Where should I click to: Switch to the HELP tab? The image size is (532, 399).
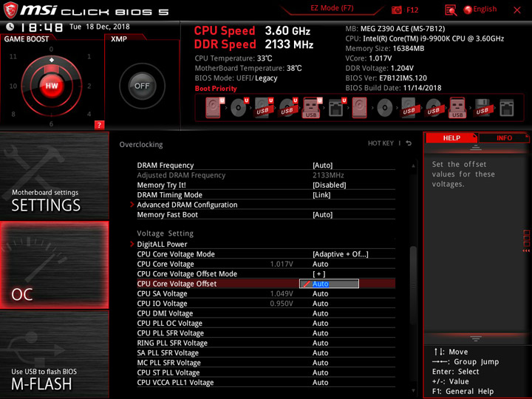[x=451, y=137]
